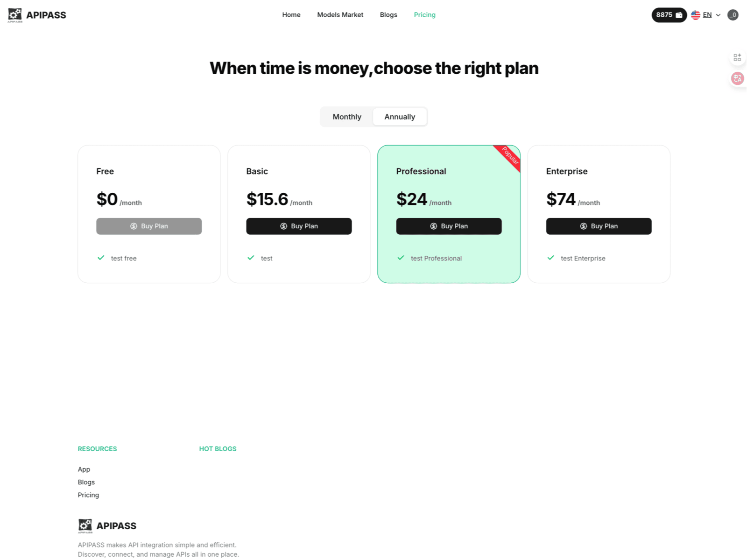Switch billing to Annually

[x=399, y=117]
